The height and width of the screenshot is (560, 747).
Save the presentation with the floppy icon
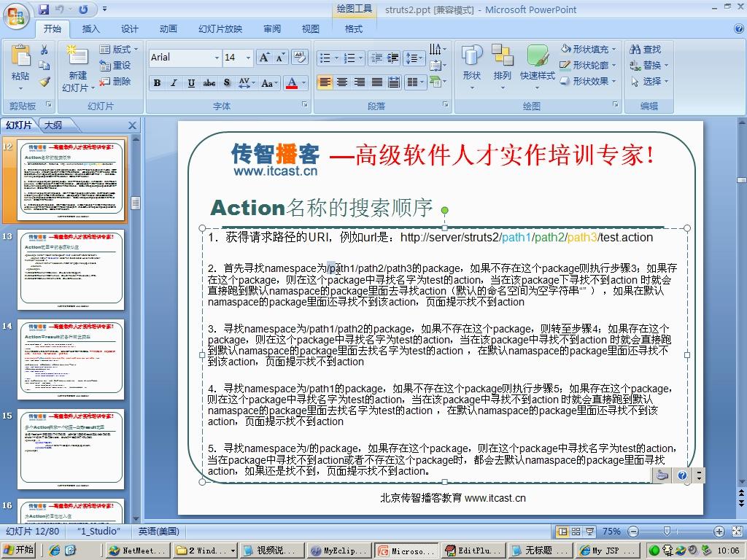point(44,9)
